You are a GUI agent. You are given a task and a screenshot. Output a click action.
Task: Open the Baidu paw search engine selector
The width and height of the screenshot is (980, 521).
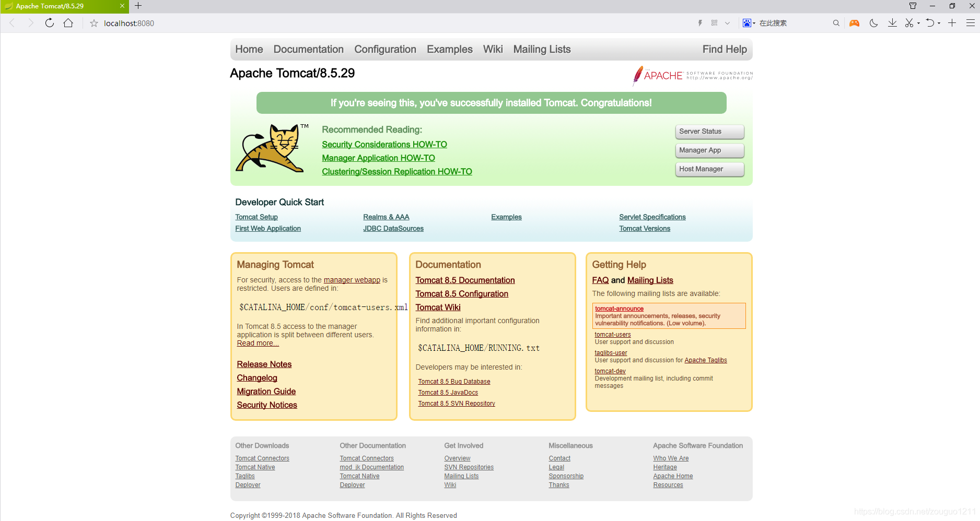[749, 23]
